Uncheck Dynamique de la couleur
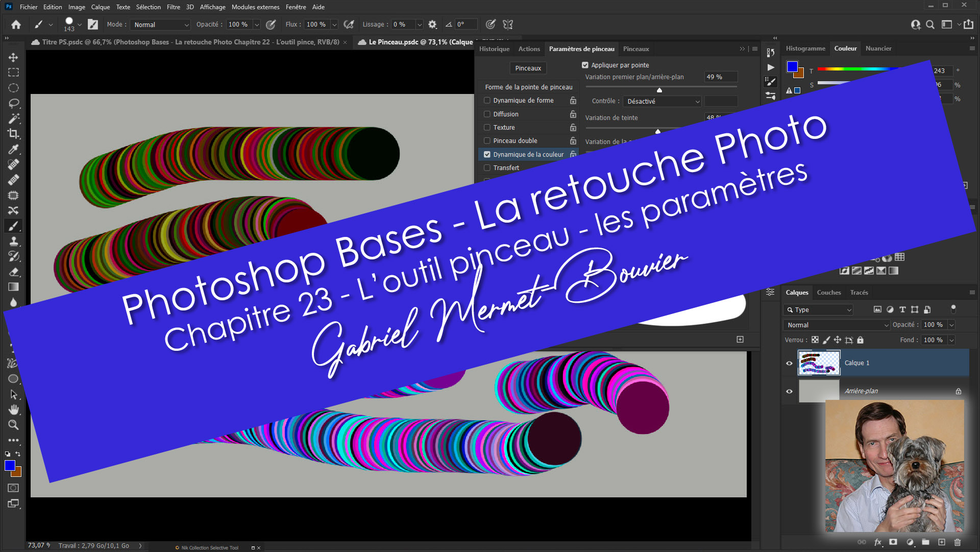Viewport: 980px width, 552px height. (x=487, y=154)
